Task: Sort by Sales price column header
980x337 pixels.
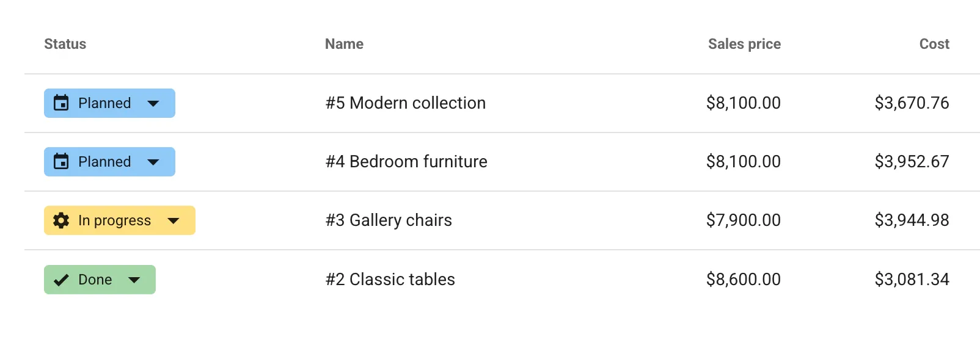Action: (x=744, y=44)
